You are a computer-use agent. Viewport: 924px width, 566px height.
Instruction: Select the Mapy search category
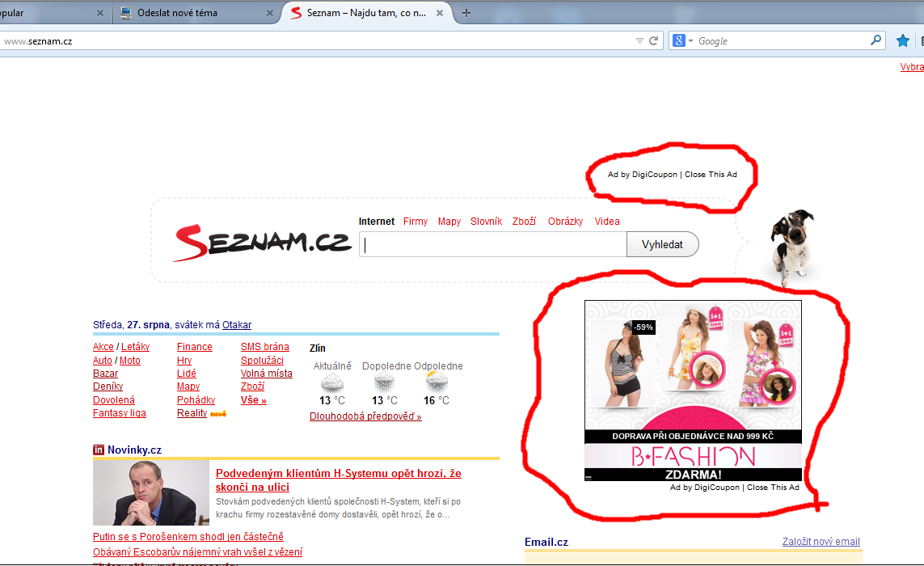point(449,221)
